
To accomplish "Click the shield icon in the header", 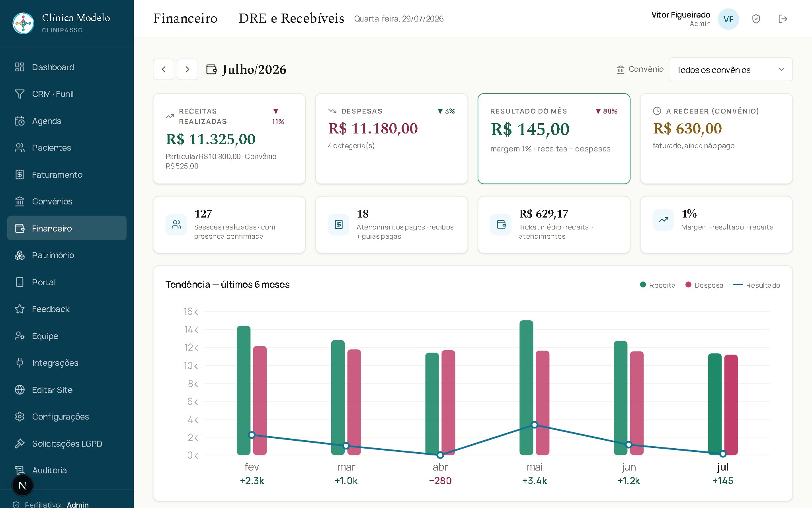I will [x=756, y=19].
